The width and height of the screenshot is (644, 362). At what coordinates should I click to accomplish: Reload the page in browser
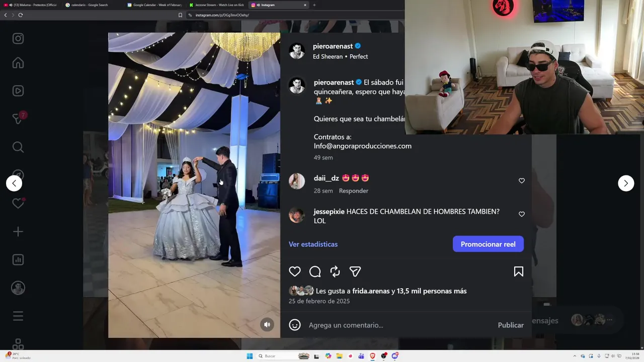coord(20,15)
